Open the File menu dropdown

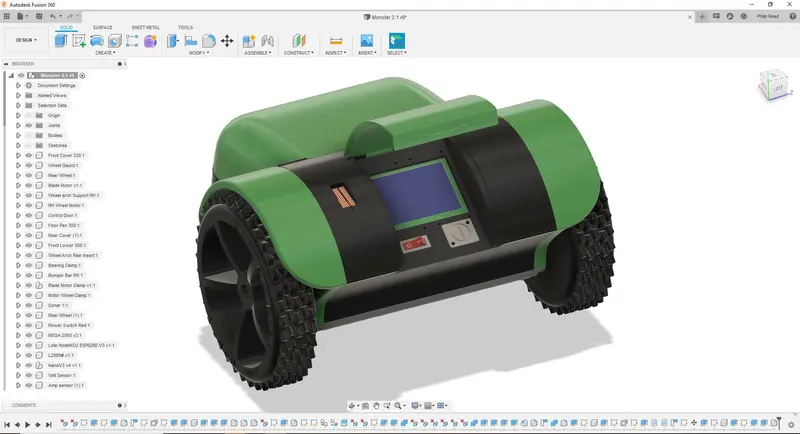coord(22,16)
